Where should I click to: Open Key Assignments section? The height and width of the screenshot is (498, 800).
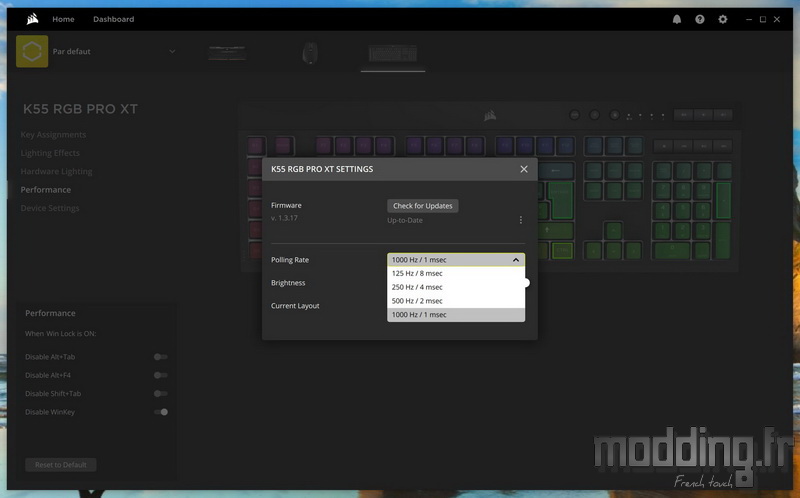pos(53,135)
